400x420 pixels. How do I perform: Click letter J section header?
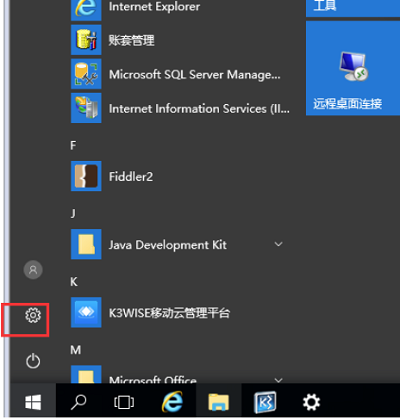73,213
